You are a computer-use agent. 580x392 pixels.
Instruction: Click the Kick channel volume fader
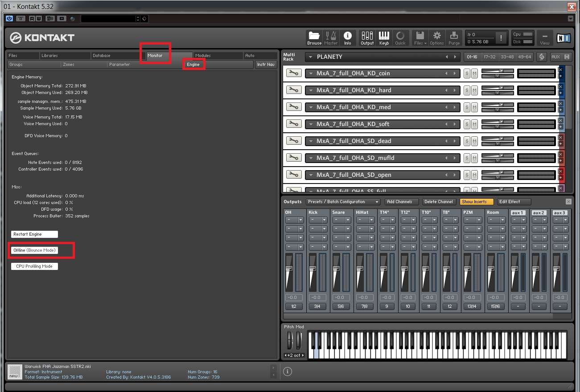click(313, 269)
